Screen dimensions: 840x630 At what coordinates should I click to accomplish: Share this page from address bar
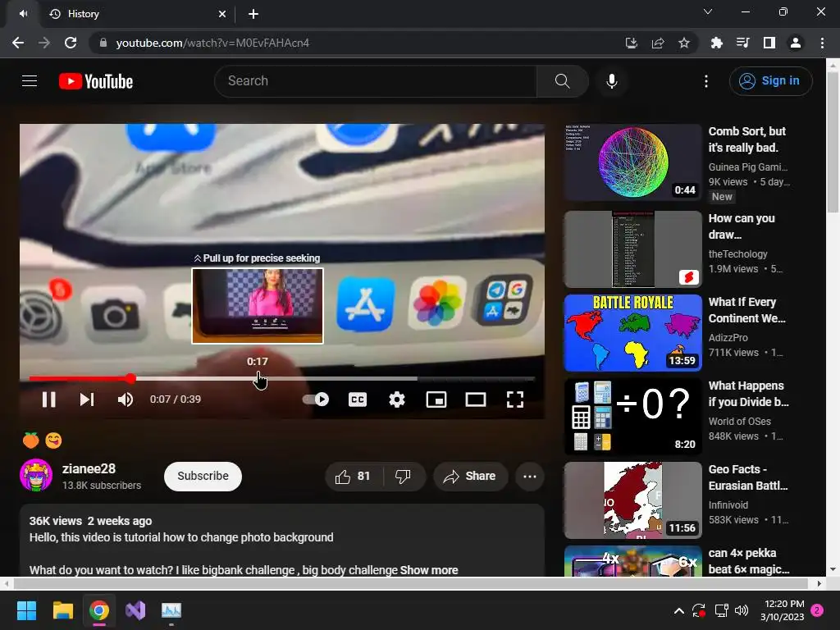[658, 43]
